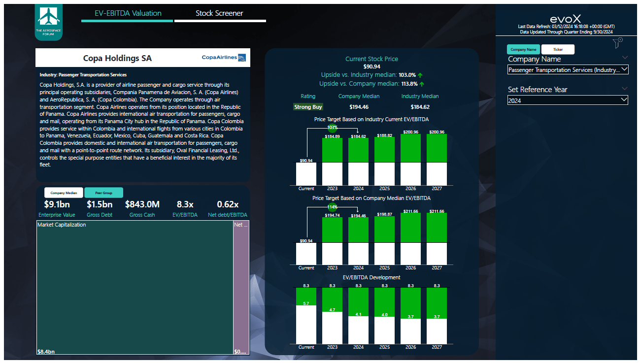Collapse the Company Name slicer with its chevron
This screenshot has width=641, height=364.
point(625,57)
